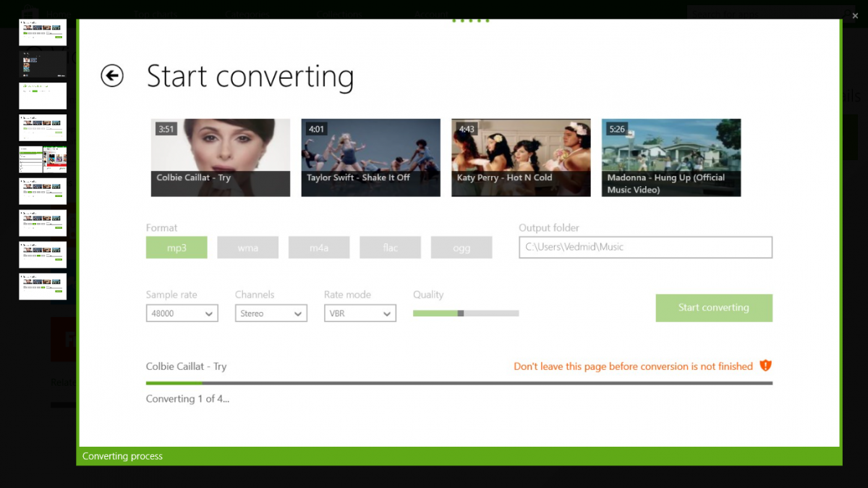Image resolution: width=868 pixels, height=488 pixels.
Task: Click the 'Don't leave this page' warning text
Action: coord(634,366)
